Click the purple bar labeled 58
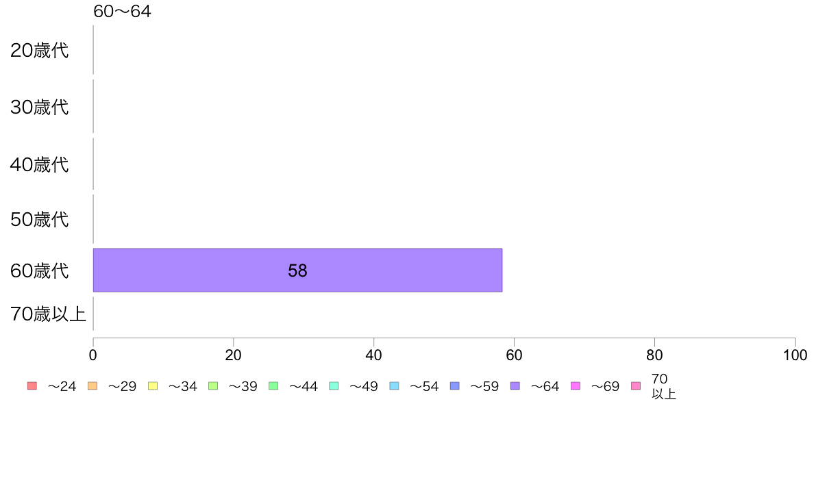This screenshot has width=814, height=504. tap(297, 270)
